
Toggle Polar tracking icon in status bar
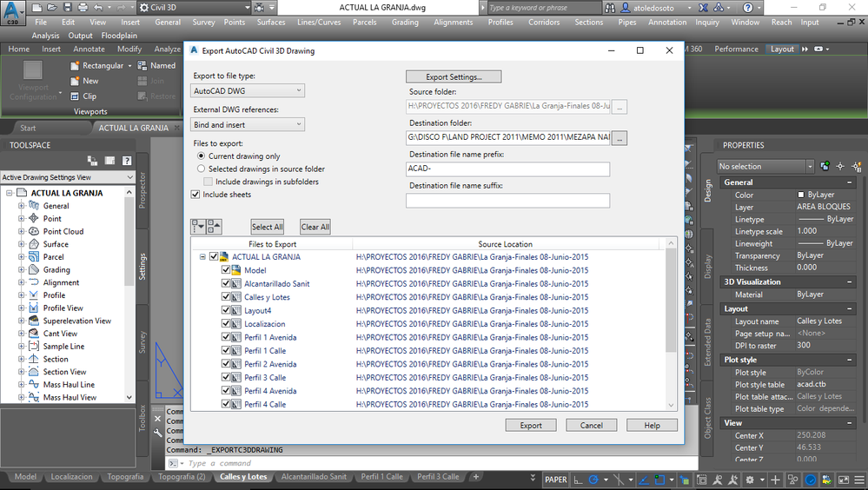593,480
